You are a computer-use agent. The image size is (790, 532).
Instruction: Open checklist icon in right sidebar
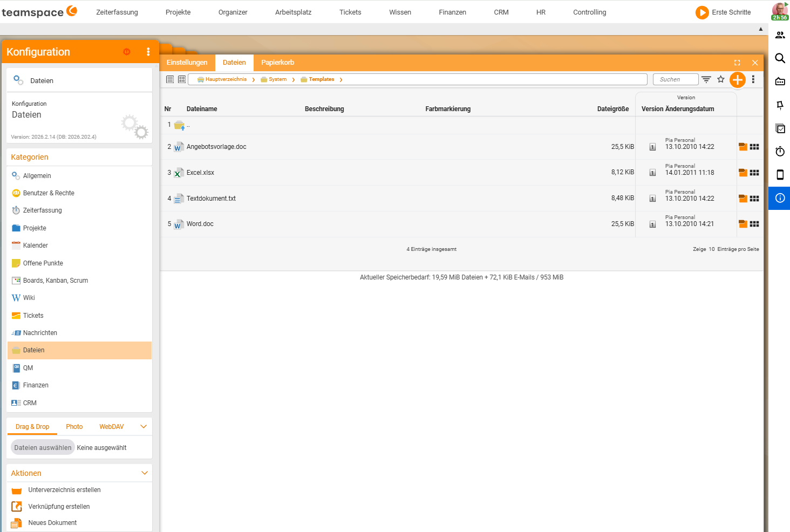click(x=780, y=128)
